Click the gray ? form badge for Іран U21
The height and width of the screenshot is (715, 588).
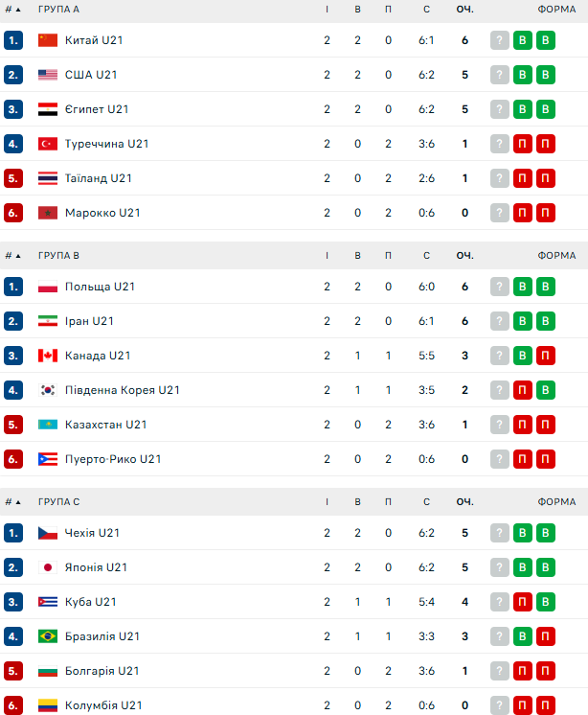pyautogui.click(x=500, y=321)
